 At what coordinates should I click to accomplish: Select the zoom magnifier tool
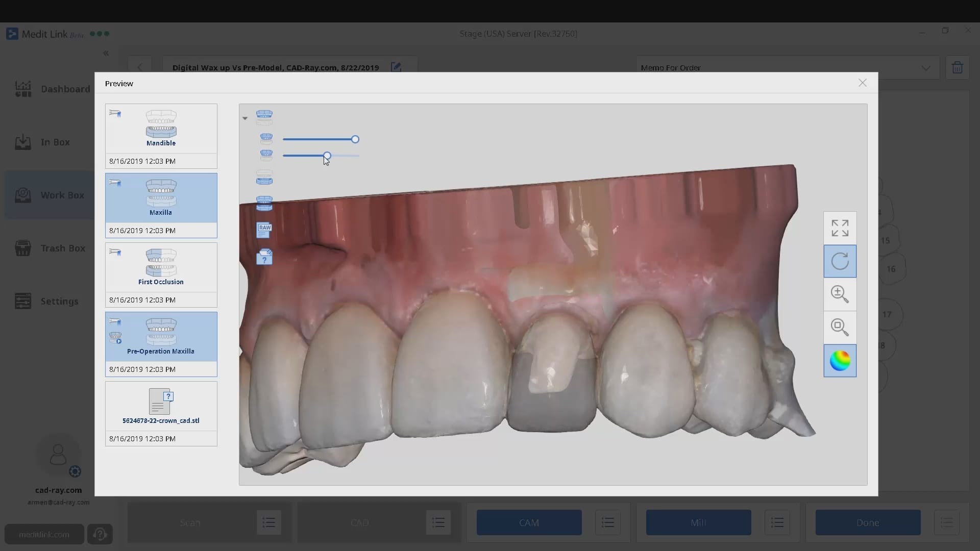(x=840, y=295)
